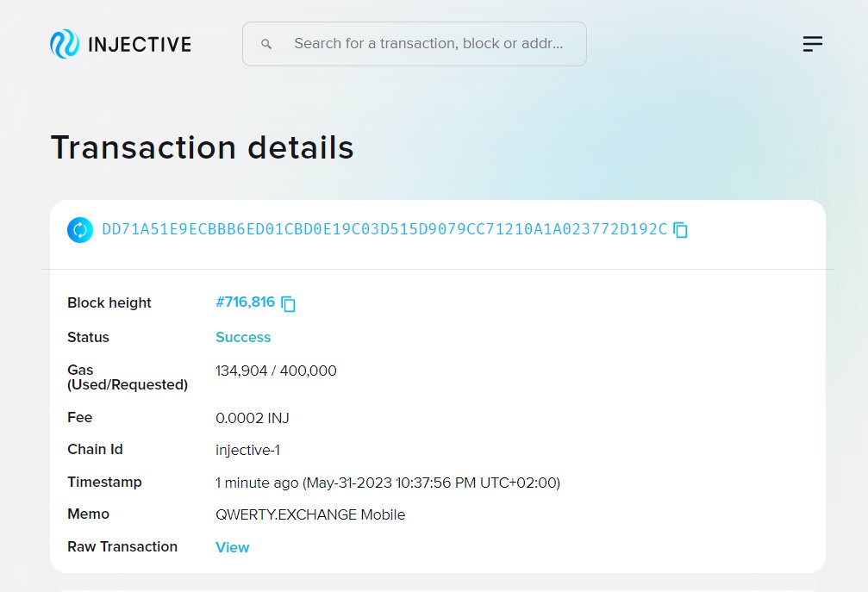This screenshot has height=592, width=868.
Task: Open block #716,816 link
Action: pyautogui.click(x=246, y=302)
